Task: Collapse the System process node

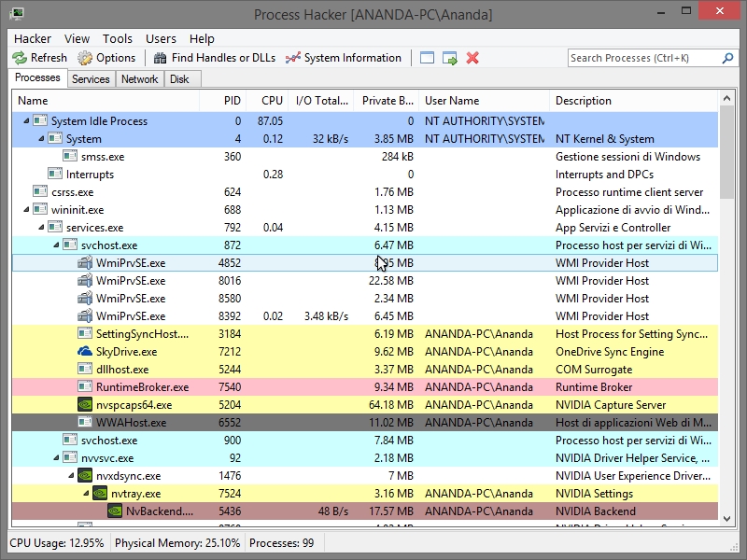Action: click(x=41, y=138)
